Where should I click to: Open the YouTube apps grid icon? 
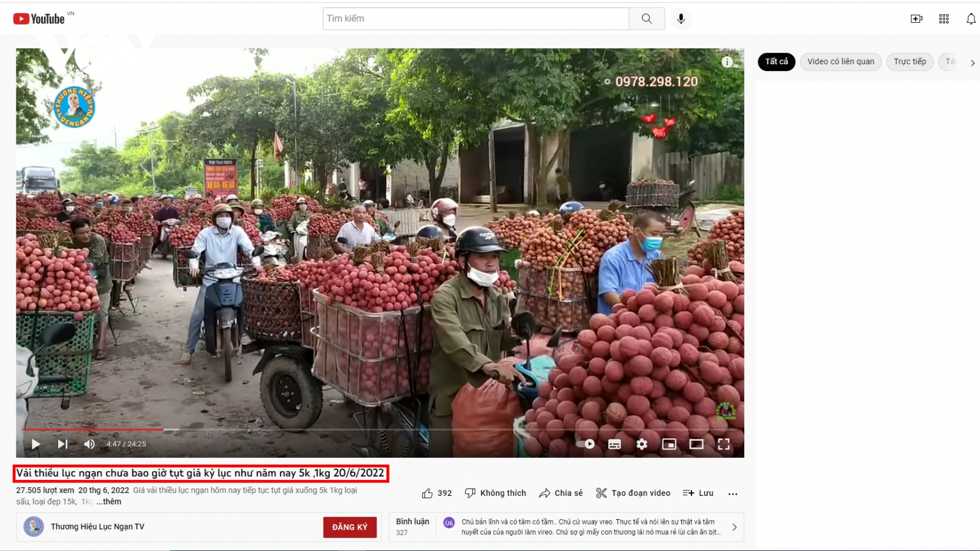(x=944, y=18)
